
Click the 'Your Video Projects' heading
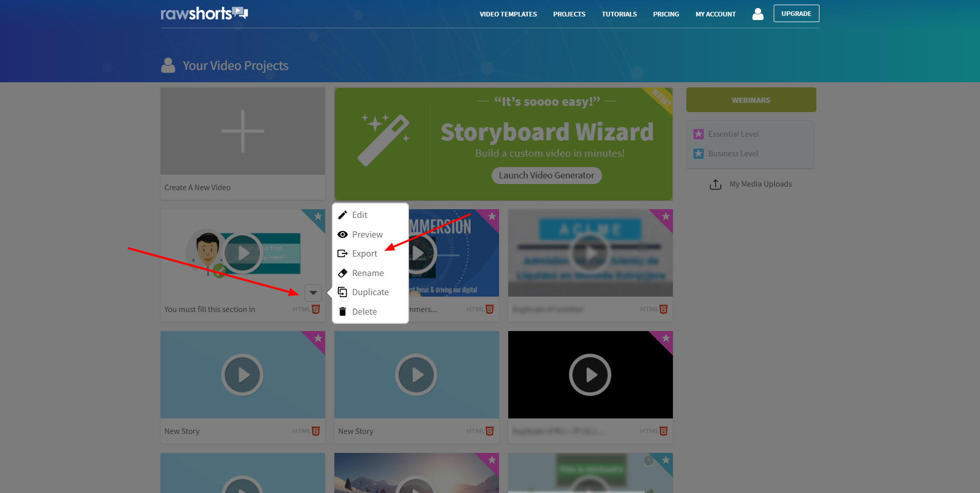[x=236, y=66]
